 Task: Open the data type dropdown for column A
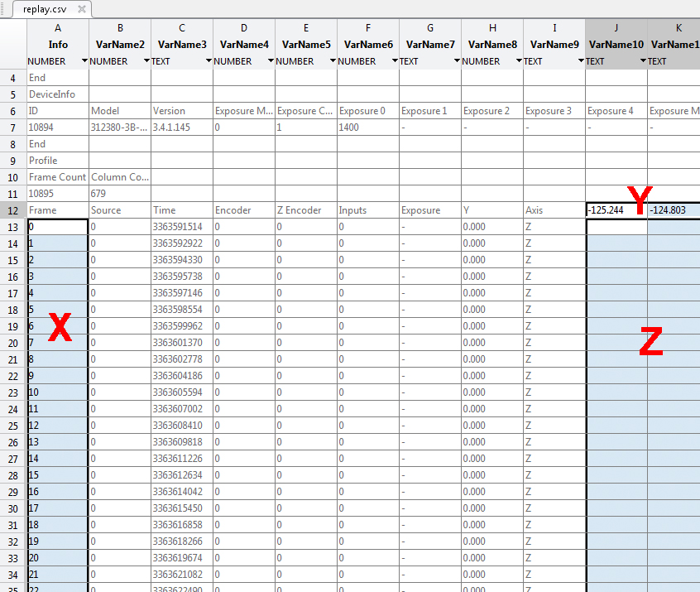coord(84,61)
